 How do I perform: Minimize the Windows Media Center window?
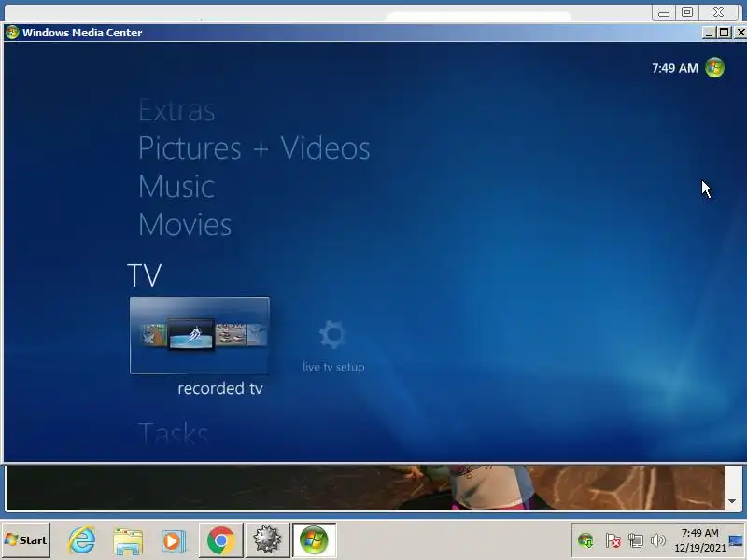(x=709, y=33)
